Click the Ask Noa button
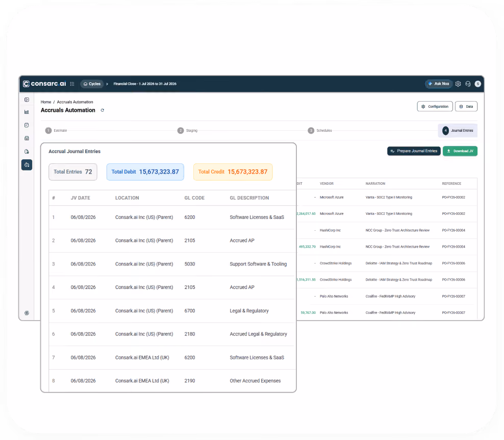The width and height of the screenshot is (504, 440). click(439, 84)
